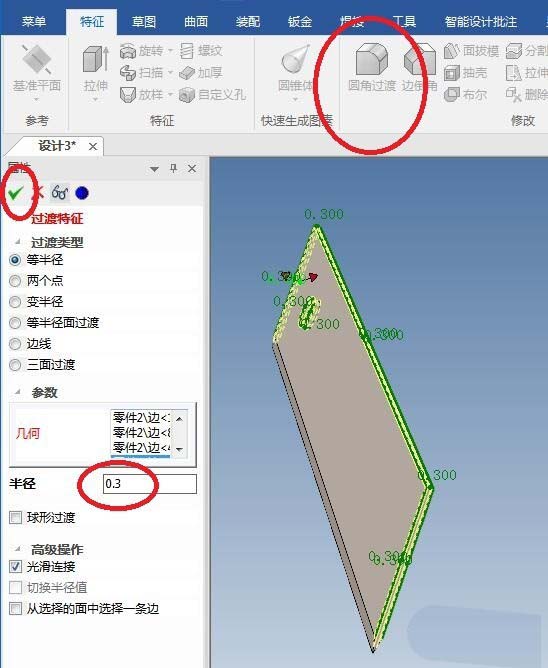The image size is (548, 668).
Task: Open the 钣金 ribbon tab
Action: [300, 21]
